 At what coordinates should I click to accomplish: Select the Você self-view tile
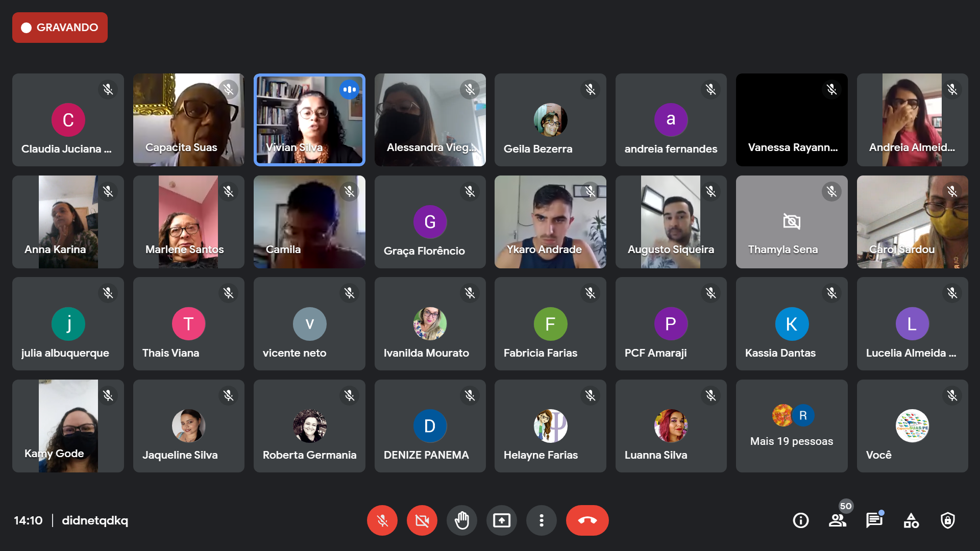coord(912,426)
